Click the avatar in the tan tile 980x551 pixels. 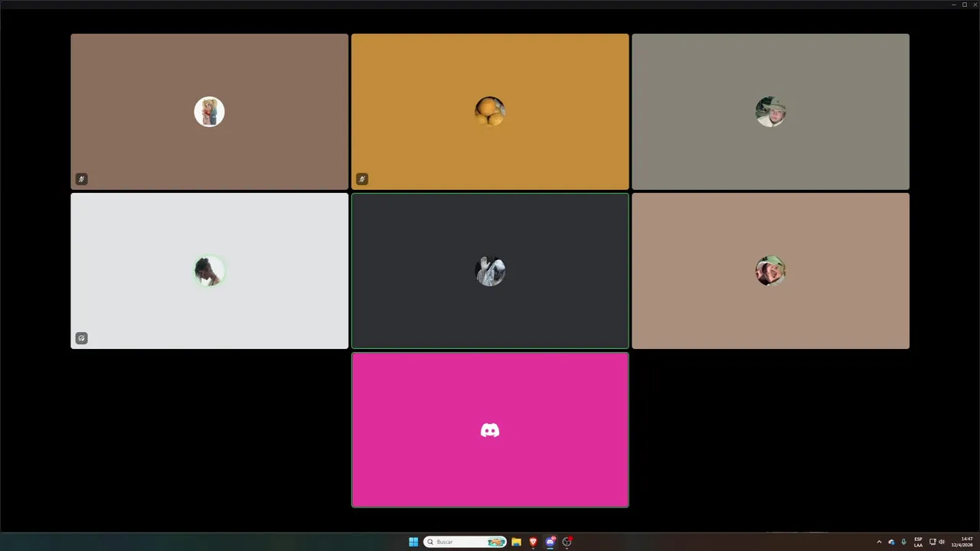coord(770,271)
